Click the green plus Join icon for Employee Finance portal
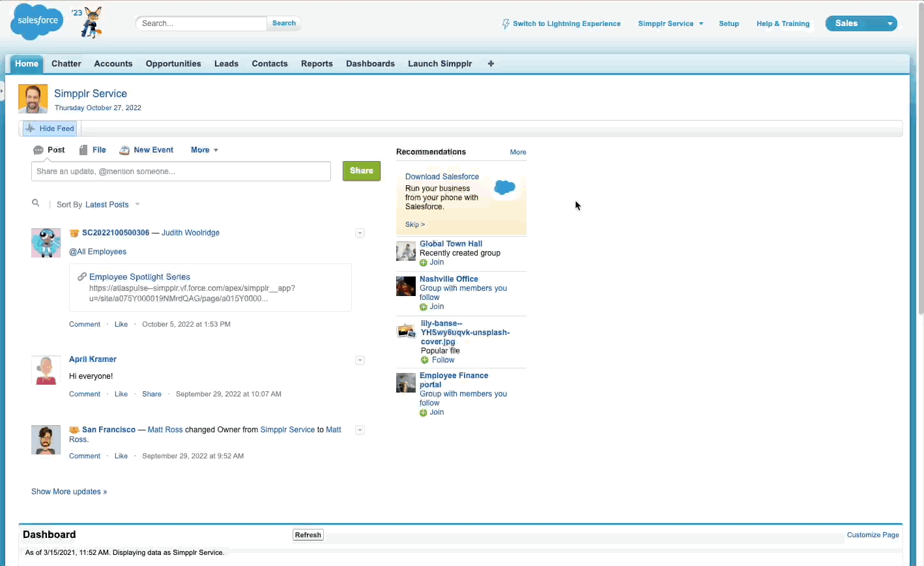This screenshot has height=566, width=924. click(424, 413)
